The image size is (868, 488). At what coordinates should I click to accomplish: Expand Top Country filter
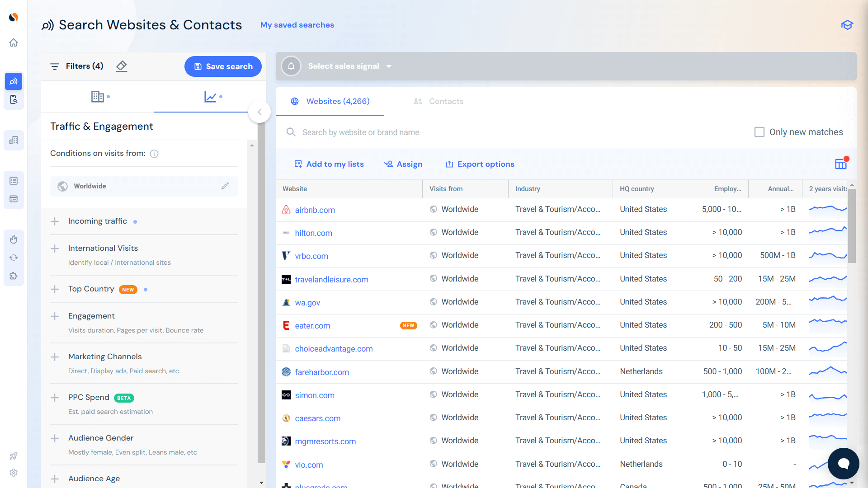[55, 289]
